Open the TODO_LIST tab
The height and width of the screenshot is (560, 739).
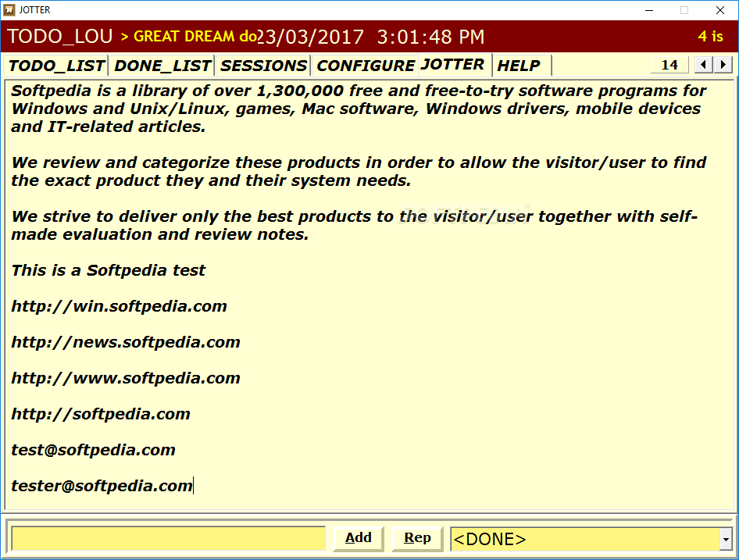[56, 66]
